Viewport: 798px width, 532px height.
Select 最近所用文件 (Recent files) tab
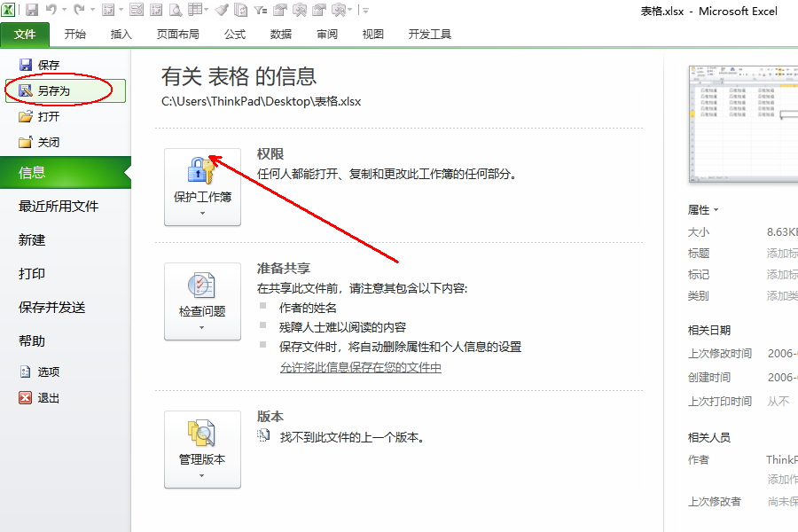click(x=59, y=207)
